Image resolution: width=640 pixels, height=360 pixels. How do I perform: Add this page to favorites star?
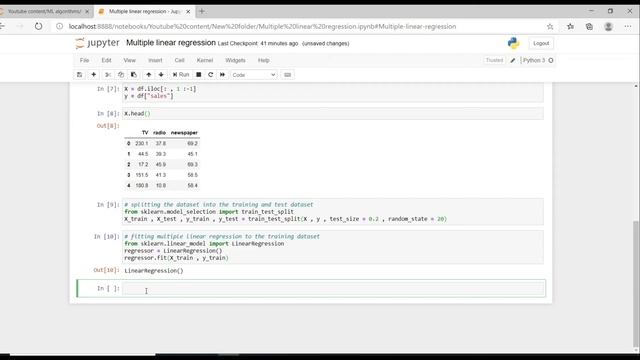[550, 27]
